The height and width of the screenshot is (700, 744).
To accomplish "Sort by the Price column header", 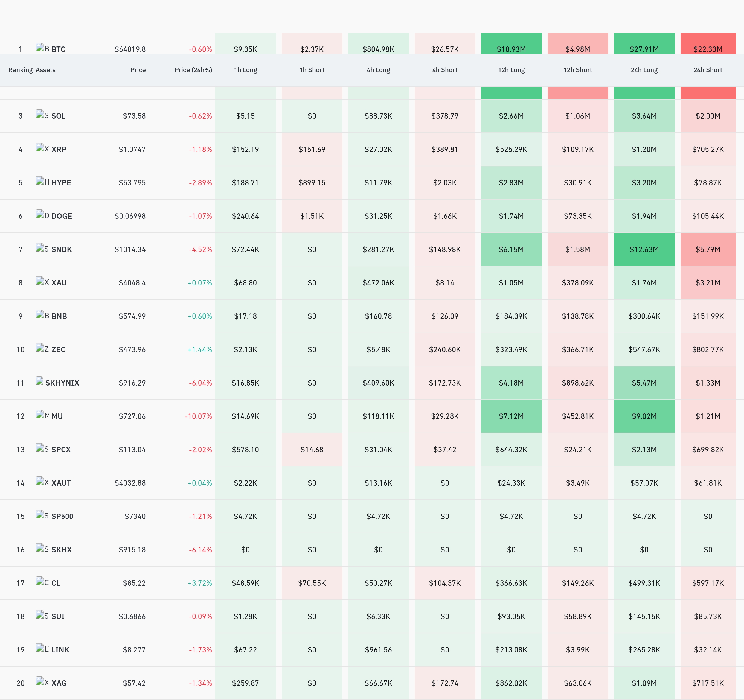I will [138, 70].
